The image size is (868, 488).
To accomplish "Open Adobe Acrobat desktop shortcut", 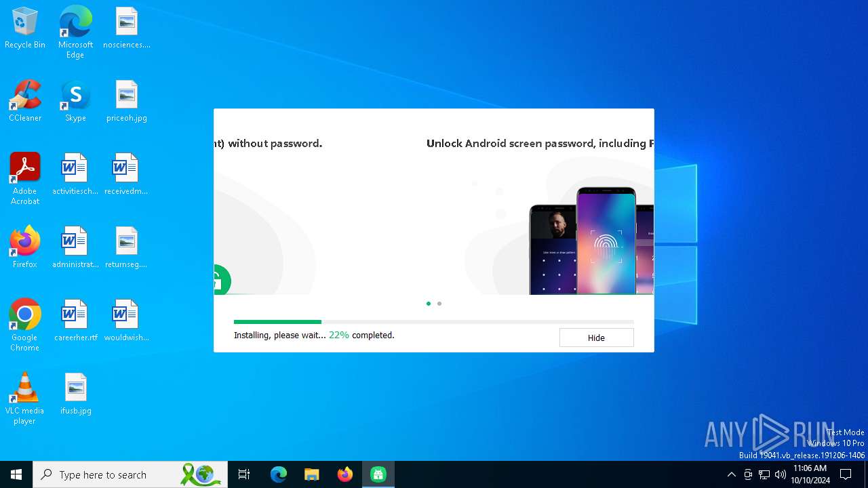I will [x=25, y=179].
